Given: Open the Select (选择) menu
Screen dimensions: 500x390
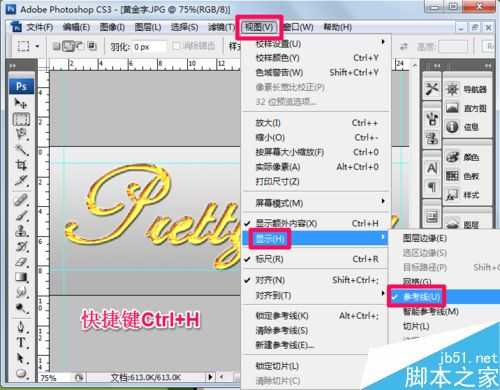Looking at the screenshot, I should (184, 27).
